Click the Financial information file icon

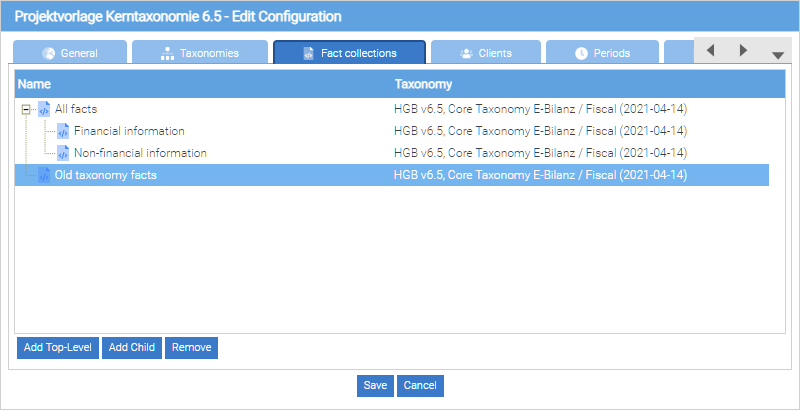point(63,131)
